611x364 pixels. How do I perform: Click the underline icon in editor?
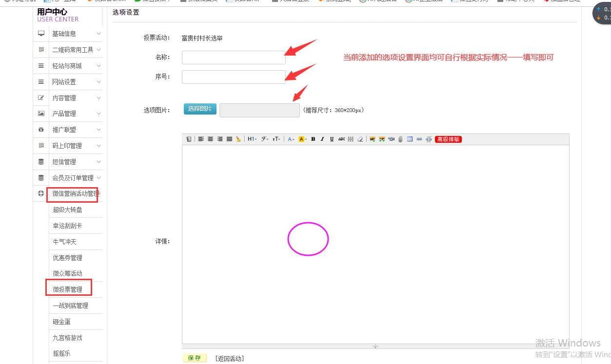[x=332, y=139]
